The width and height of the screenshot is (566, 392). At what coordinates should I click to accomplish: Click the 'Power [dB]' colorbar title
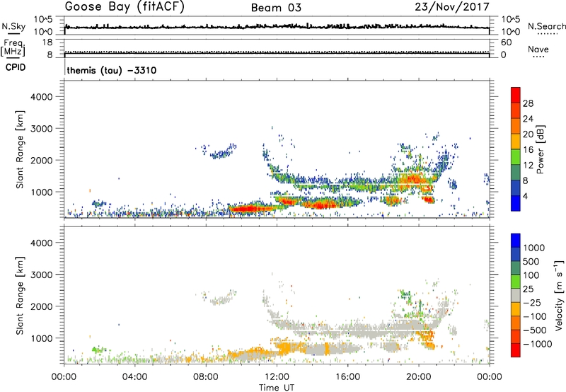[541, 149]
